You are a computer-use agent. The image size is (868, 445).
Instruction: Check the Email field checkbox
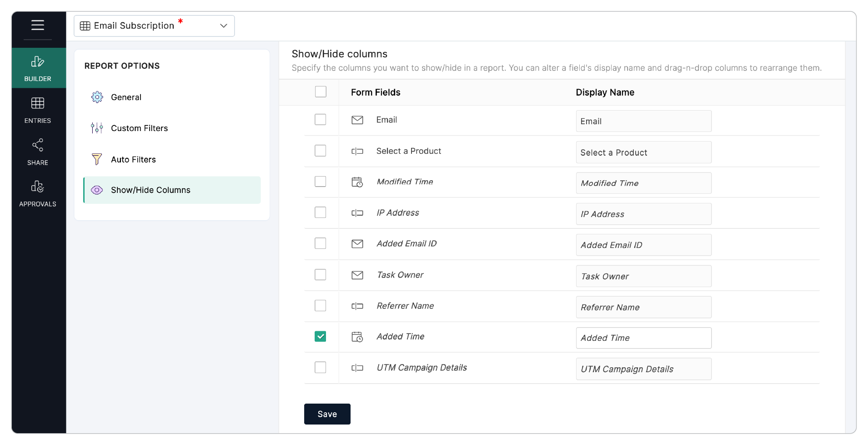(321, 120)
